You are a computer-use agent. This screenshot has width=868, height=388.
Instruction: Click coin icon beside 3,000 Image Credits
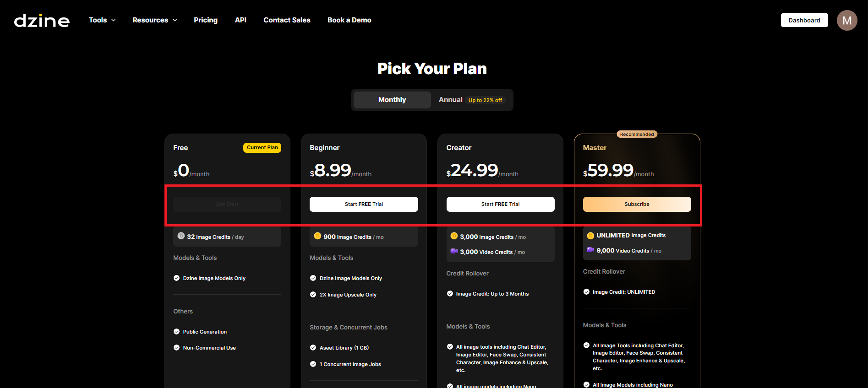click(x=454, y=236)
